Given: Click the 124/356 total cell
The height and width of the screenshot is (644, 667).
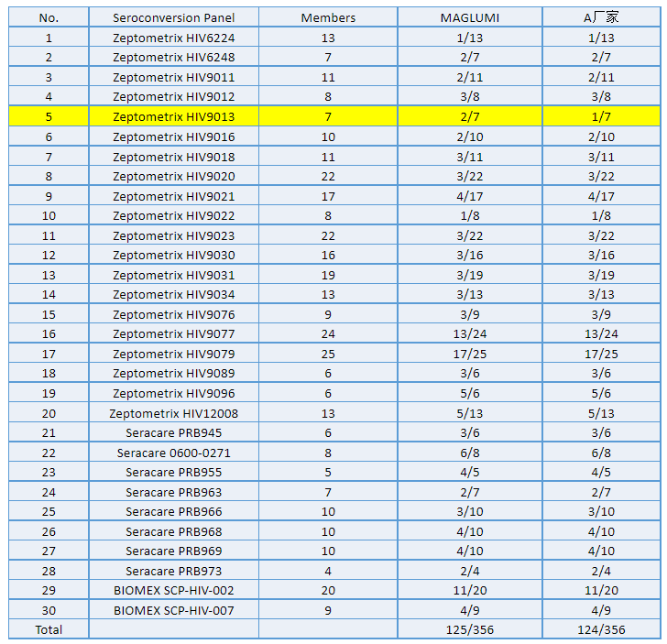Looking at the screenshot, I should pyautogui.click(x=601, y=629).
